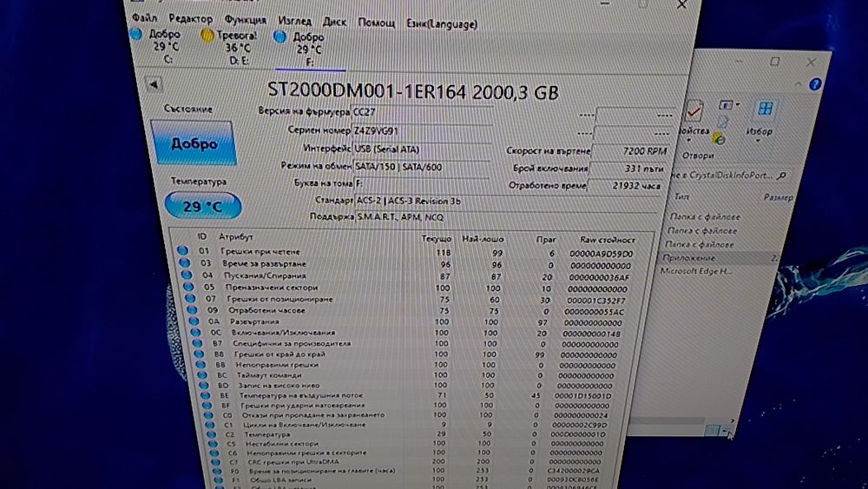868x489 pixels.
Task: Open the Език(Language) menu
Action: coord(442,24)
